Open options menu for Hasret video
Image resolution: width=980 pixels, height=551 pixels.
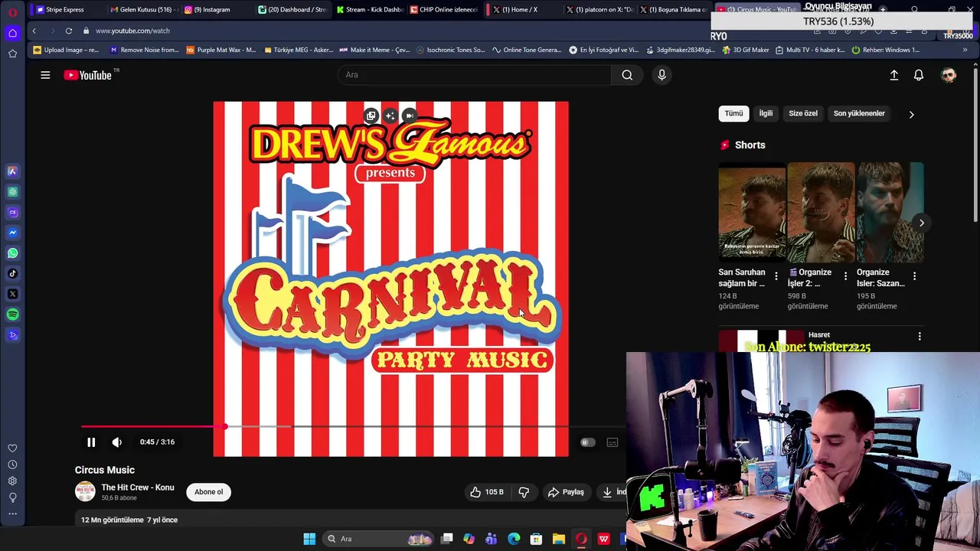coord(920,336)
